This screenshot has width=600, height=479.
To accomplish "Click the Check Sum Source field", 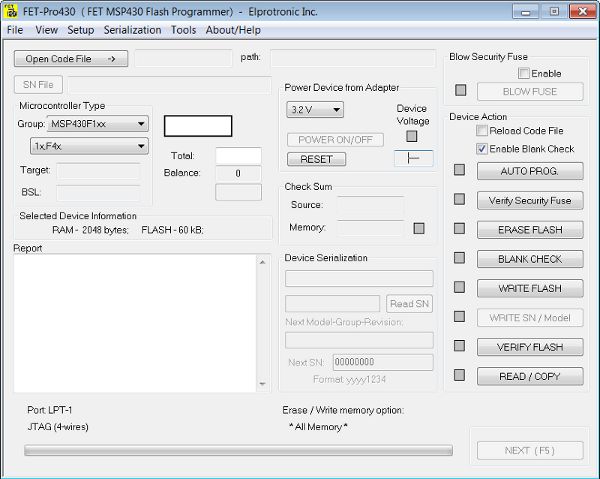I will pos(370,205).
